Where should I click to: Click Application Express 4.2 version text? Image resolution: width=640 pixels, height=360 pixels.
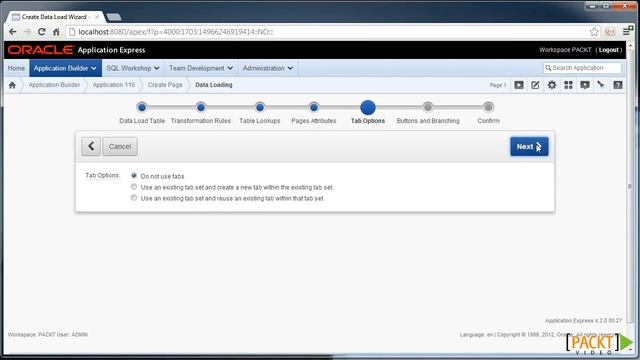tap(584, 321)
